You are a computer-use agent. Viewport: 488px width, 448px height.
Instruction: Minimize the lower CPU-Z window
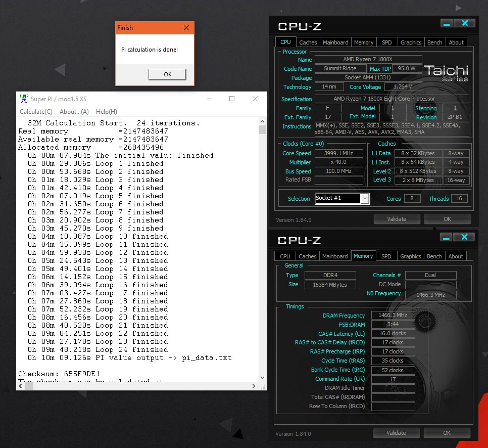(446, 238)
